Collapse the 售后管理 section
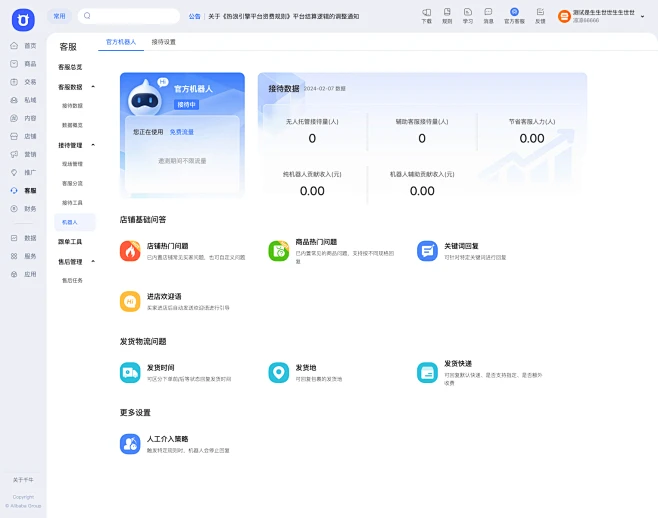The image size is (658, 518). (x=93, y=262)
